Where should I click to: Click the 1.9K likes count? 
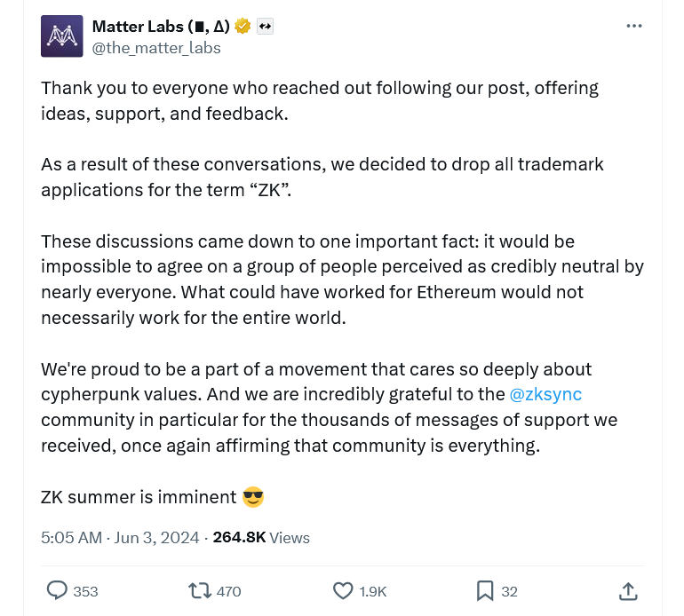click(373, 591)
